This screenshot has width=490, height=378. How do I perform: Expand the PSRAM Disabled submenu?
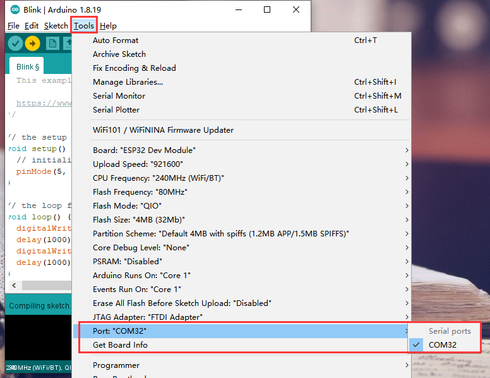pyautogui.click(x=241, y=262)
